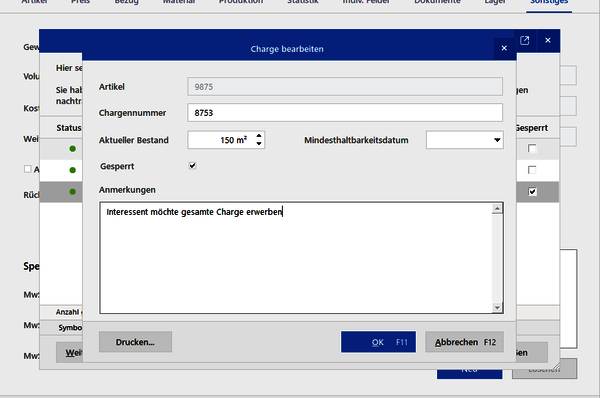Click the pop-out window icon in title bar
The height and width of the screenshot is (398, 600).
525,40
